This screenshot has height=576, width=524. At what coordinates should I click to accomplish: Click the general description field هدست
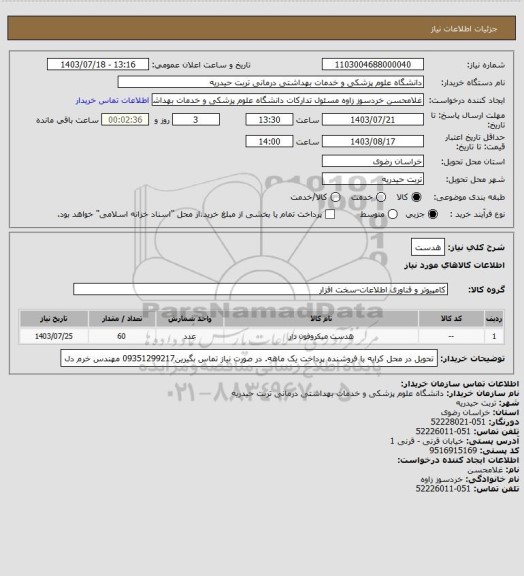click(x=428, y=247)
